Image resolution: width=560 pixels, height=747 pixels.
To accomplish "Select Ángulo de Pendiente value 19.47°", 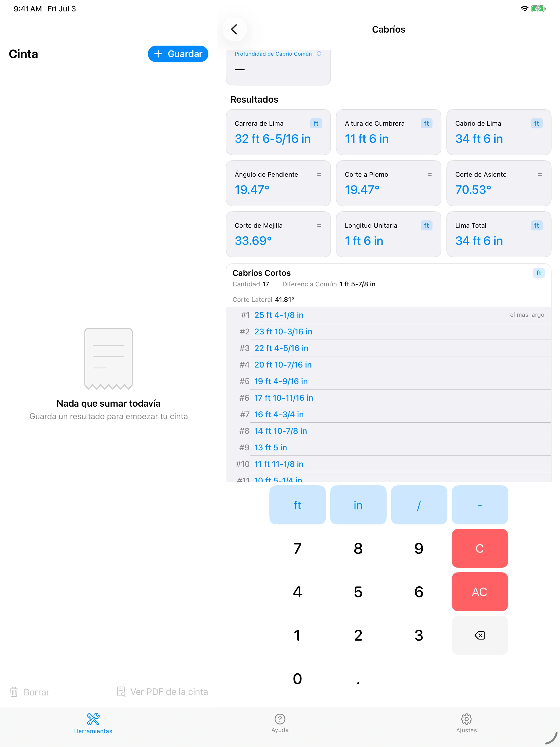I will pyautogui.click(x=252, y=190).
